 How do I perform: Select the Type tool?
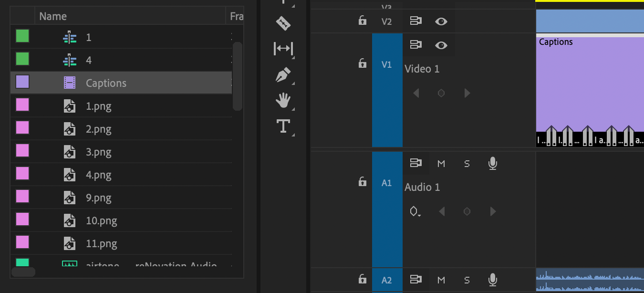click(x=283, y=126)
